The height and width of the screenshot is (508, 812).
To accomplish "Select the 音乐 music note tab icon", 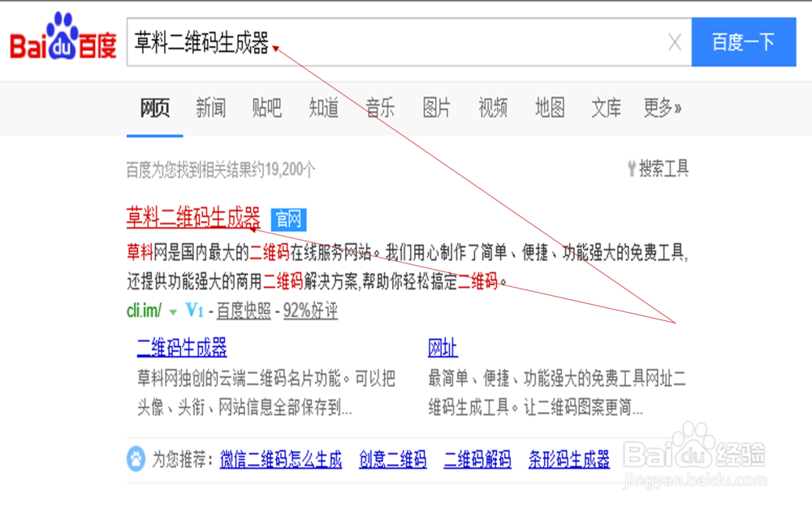I will tap(379, 109).
